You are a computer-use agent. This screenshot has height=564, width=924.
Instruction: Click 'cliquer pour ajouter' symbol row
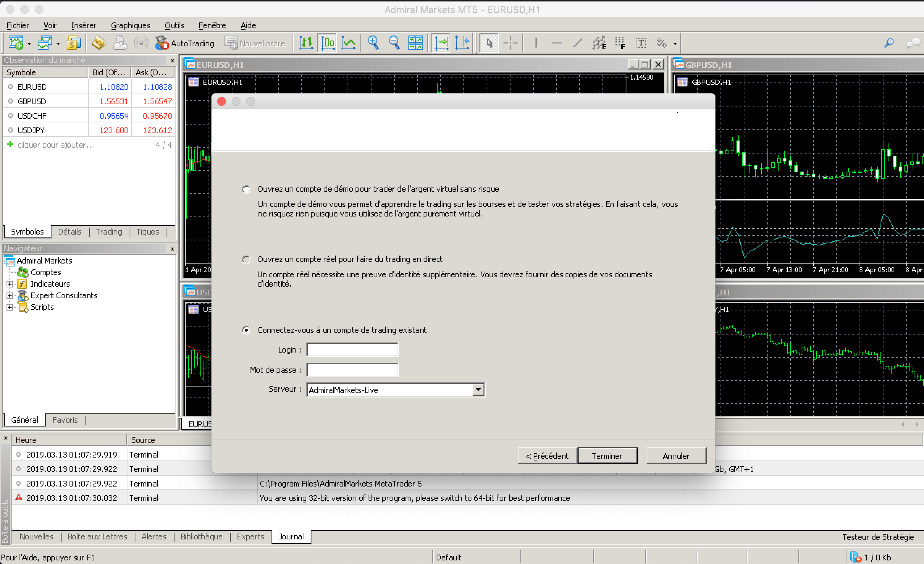89,145
